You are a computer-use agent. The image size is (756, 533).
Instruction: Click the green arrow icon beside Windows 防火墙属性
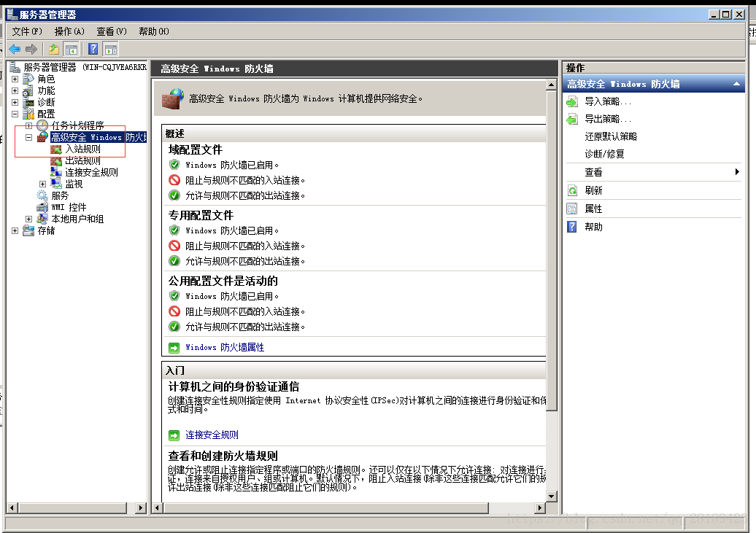click(174, 348)
